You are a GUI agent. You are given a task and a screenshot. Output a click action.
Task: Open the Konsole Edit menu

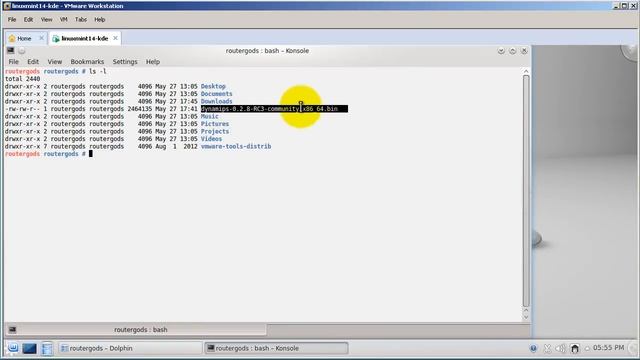click(x=33, y=62)
